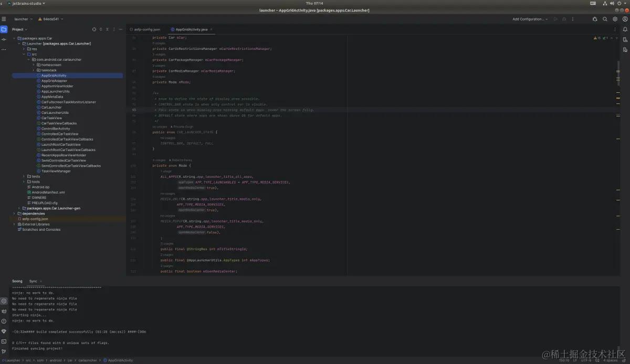Open editor tabs options menu
Screen dimensions: 630x364
coord(615,29)
